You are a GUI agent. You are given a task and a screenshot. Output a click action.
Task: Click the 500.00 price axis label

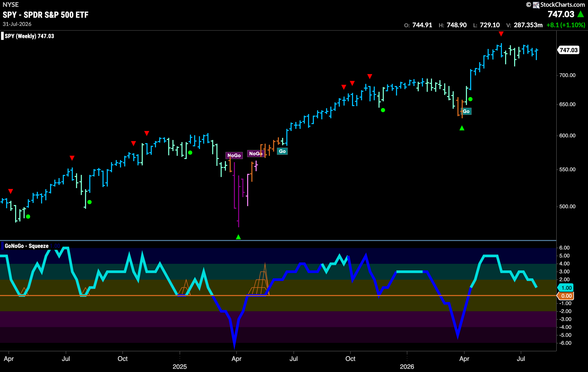click(567, 206)
